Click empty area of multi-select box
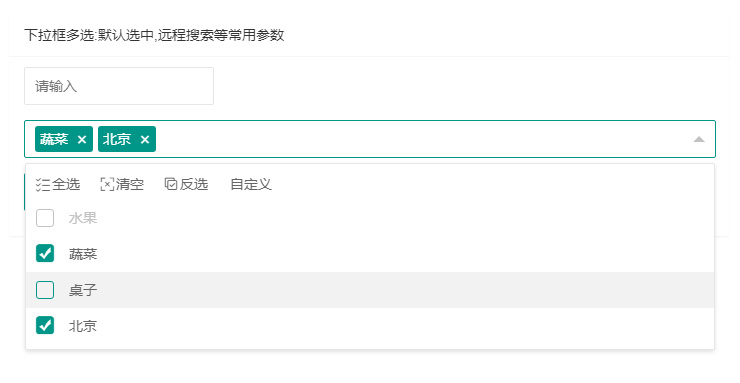740x383 pixels. [420, 139]
